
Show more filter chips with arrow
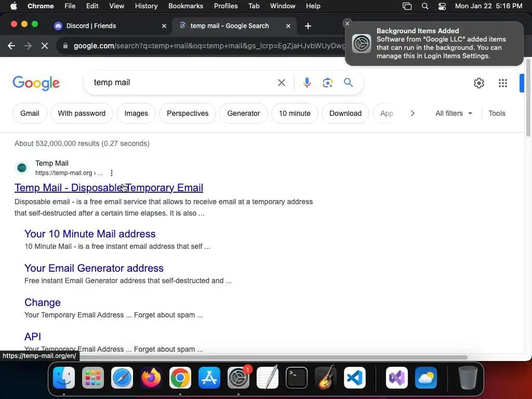[412, 113]
